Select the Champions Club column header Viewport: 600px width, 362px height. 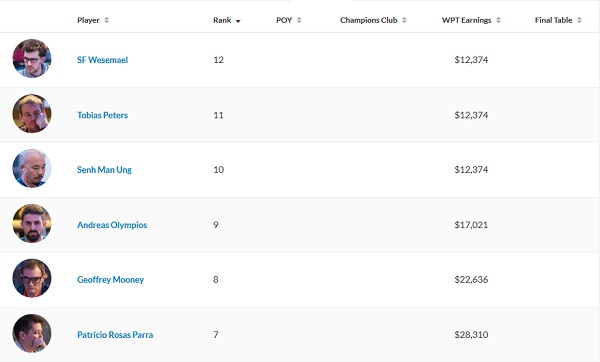[368, 20]
